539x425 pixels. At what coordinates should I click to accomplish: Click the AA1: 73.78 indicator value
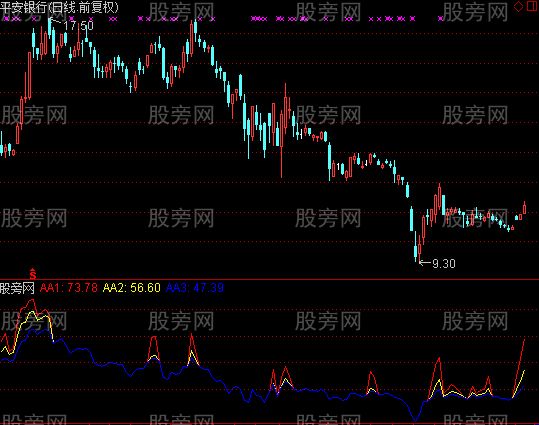point(69,288)
